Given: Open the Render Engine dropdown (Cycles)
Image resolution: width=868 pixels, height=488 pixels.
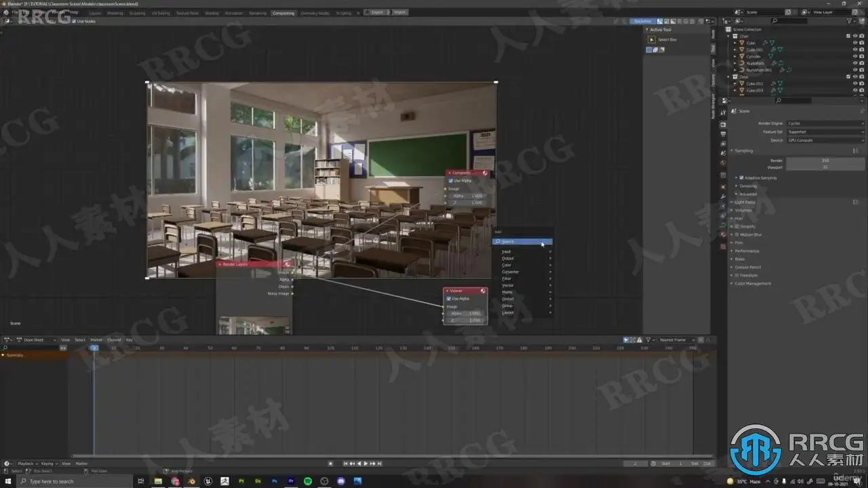Looking at the screenshot, I should 826,123.
